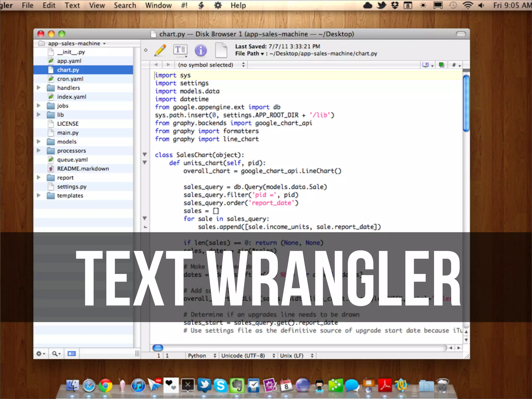Open the Scripts menu #! icon
The image size is (532, 399).
pos(184,5)
